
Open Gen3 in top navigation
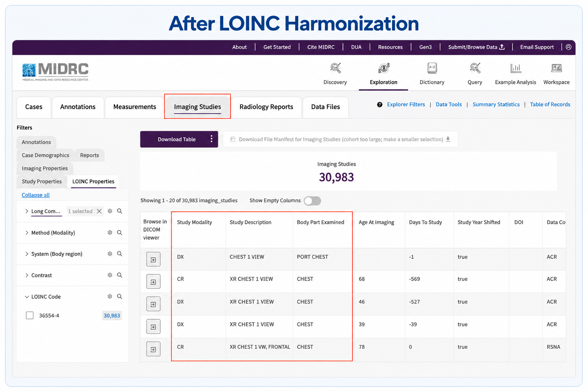point(425,47)
